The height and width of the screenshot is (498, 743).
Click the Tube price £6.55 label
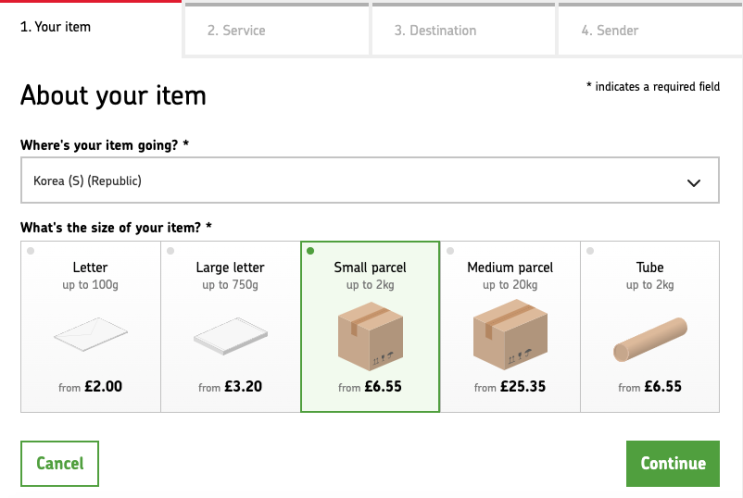click(x=662, y=386)
